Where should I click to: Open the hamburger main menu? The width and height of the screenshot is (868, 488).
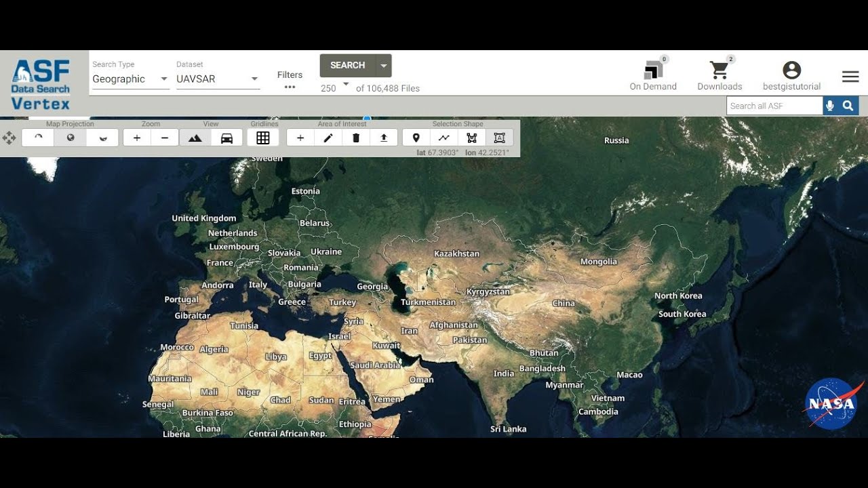850,77
